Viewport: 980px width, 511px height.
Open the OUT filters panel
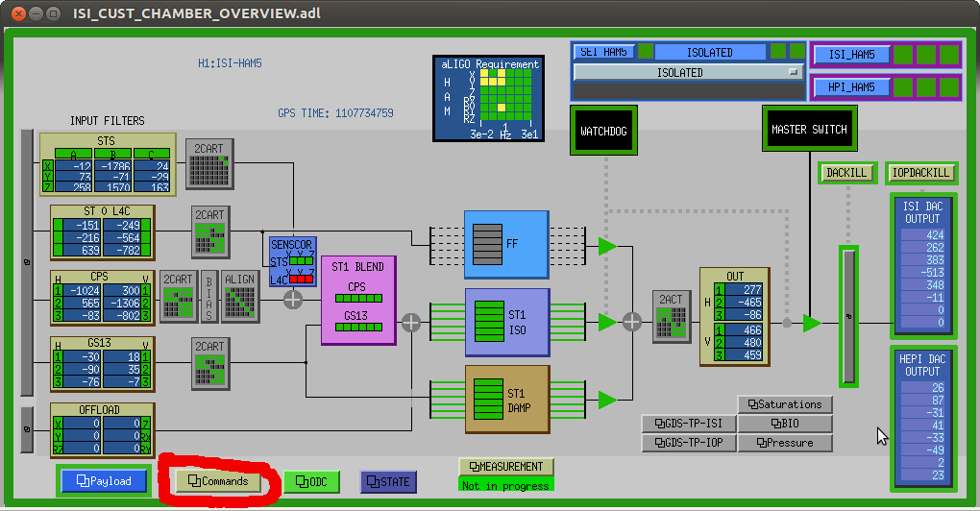point(735,317)
